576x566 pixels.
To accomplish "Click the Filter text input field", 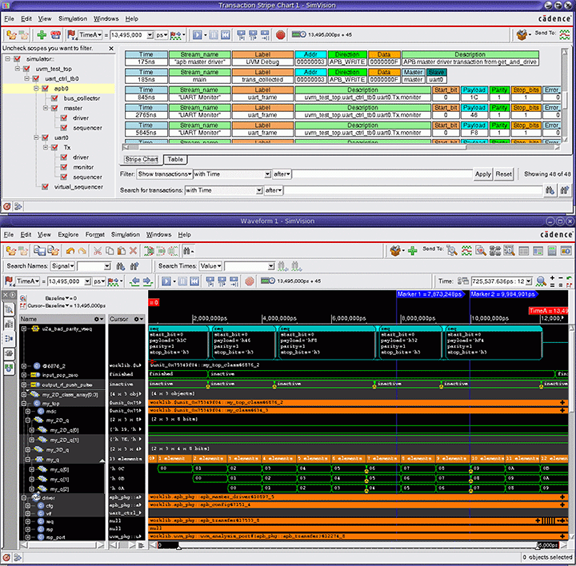I will (382, 174).
